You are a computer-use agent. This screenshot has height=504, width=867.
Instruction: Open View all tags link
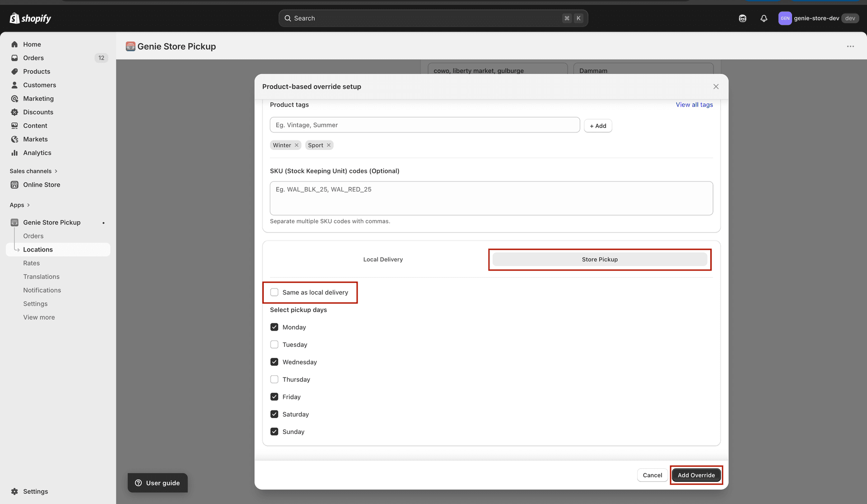coord(694,105)
